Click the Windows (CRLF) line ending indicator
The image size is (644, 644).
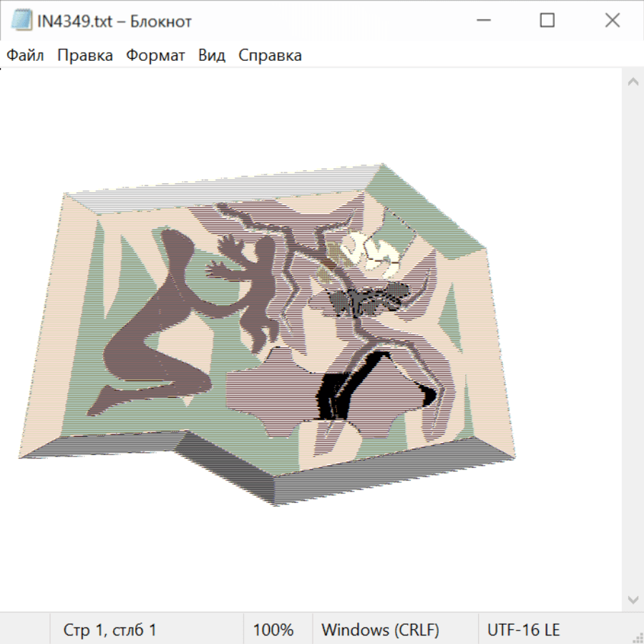click(380, 630)
